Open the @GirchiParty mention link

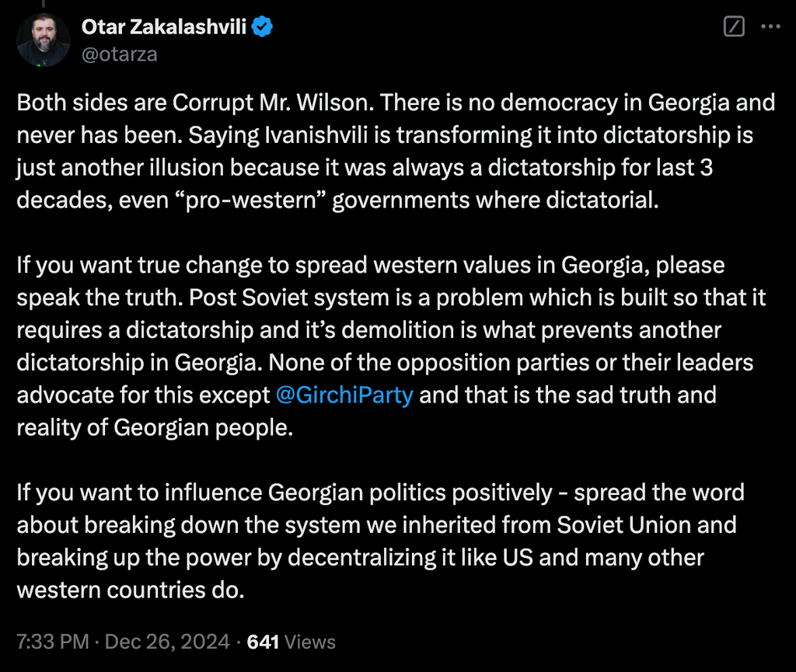(344, 395)
